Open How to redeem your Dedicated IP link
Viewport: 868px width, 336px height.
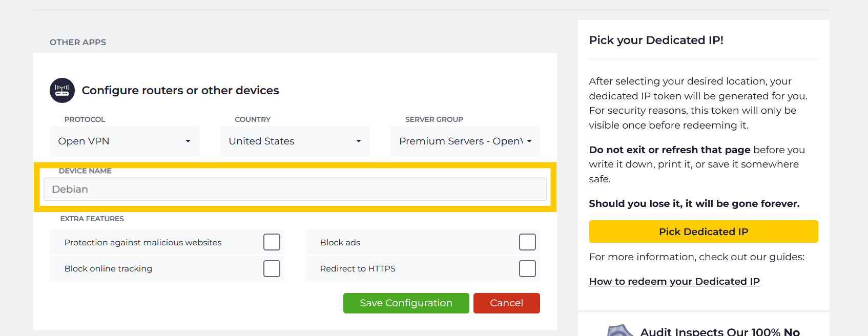coord(674,281)
